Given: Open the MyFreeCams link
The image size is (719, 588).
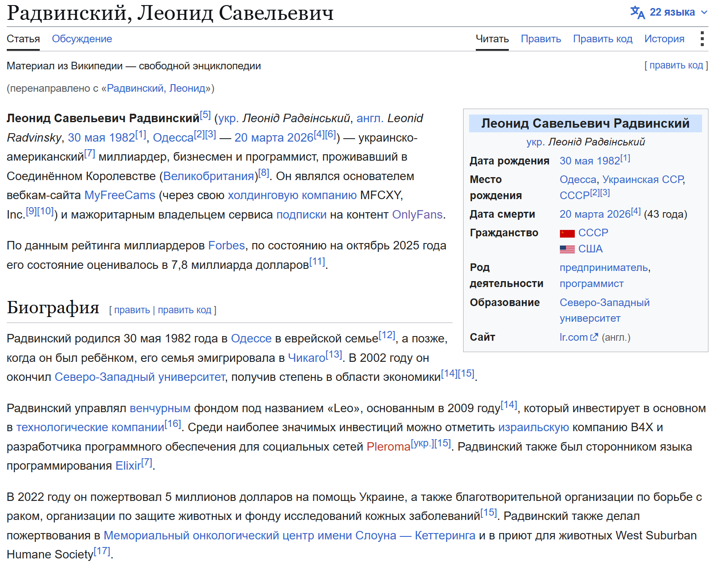Looking at the screenshot, I should click(x=120, y=195).
